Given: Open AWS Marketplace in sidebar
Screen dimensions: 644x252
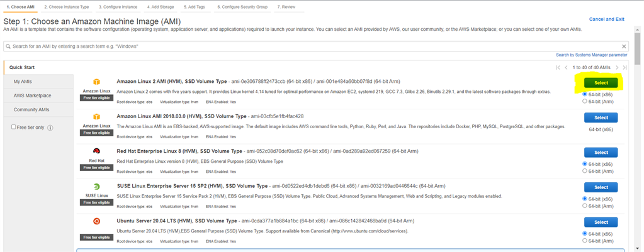Looking at the screenshot, I should (38, 96).
